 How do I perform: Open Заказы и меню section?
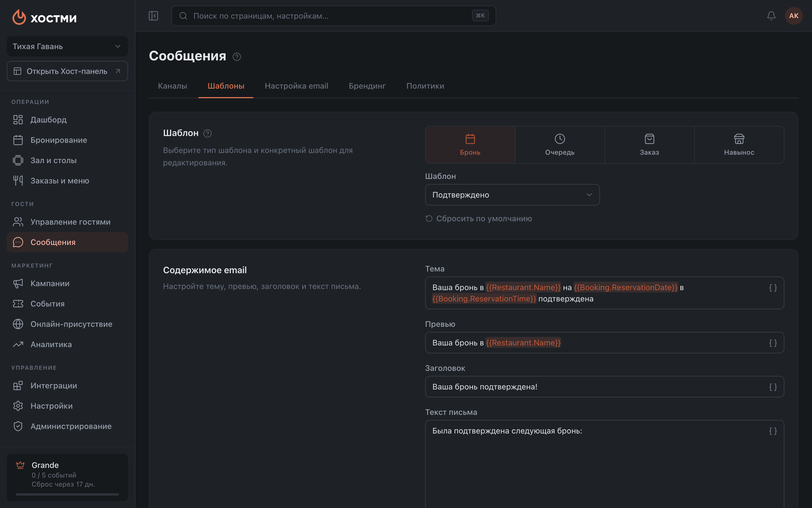[67, 181]
